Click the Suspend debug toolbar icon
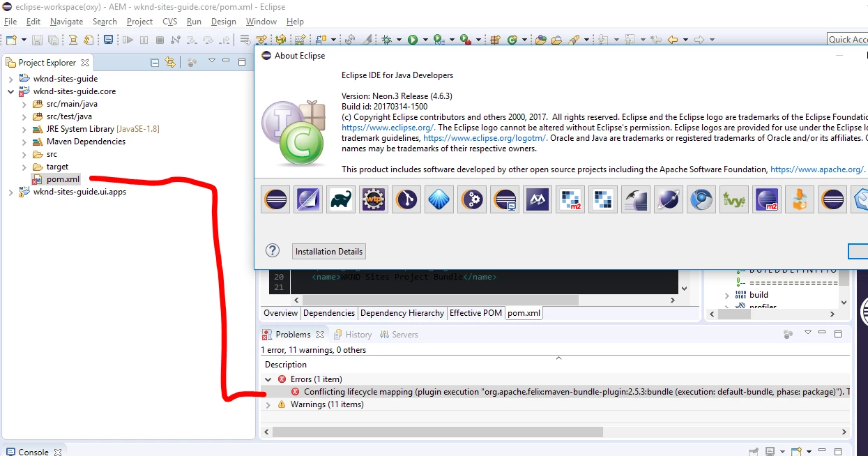Viewport: 868px width, 456px height. [x=144, y=40]
